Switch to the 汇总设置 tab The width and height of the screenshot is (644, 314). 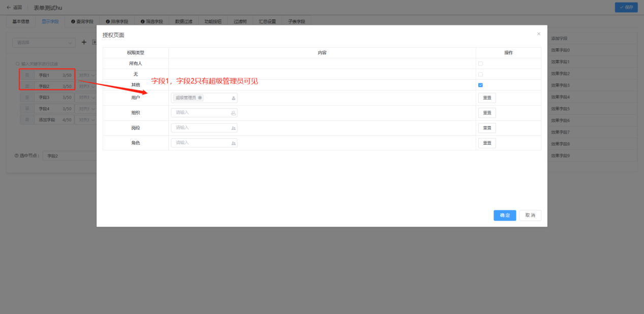pos(267,22)
